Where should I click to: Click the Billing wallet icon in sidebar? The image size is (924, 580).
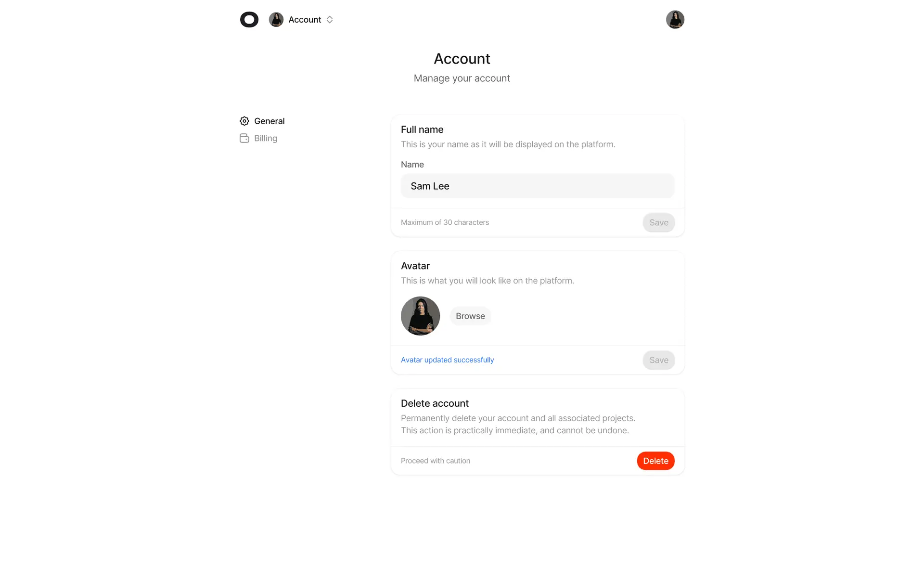tap(244, 138)
